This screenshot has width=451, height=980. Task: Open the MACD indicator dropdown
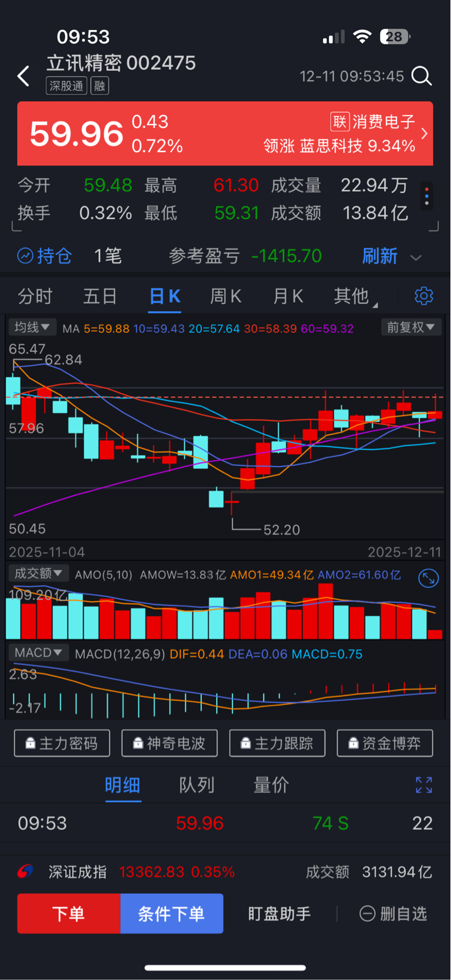[x=39, y=653]
